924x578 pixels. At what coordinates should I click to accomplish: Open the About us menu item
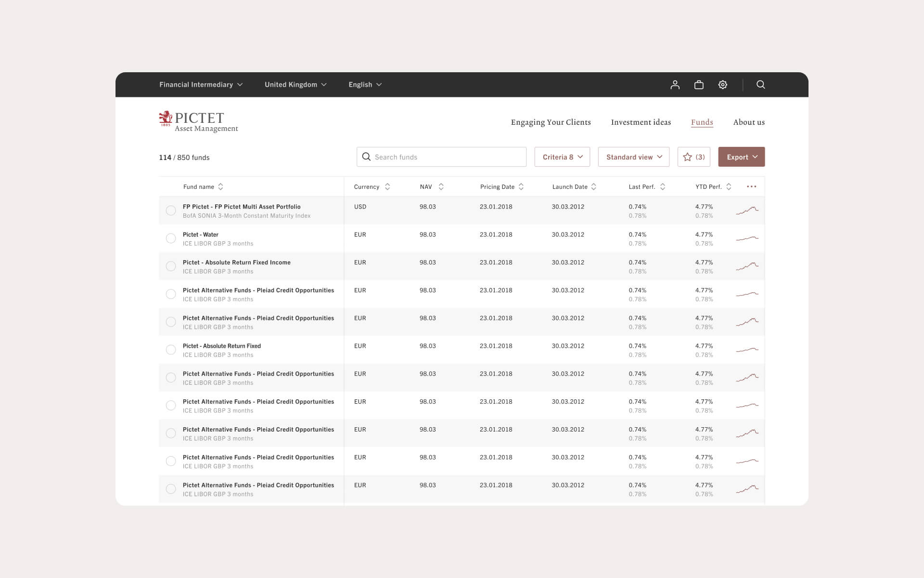pyautogui.click(x=748, y=122)
